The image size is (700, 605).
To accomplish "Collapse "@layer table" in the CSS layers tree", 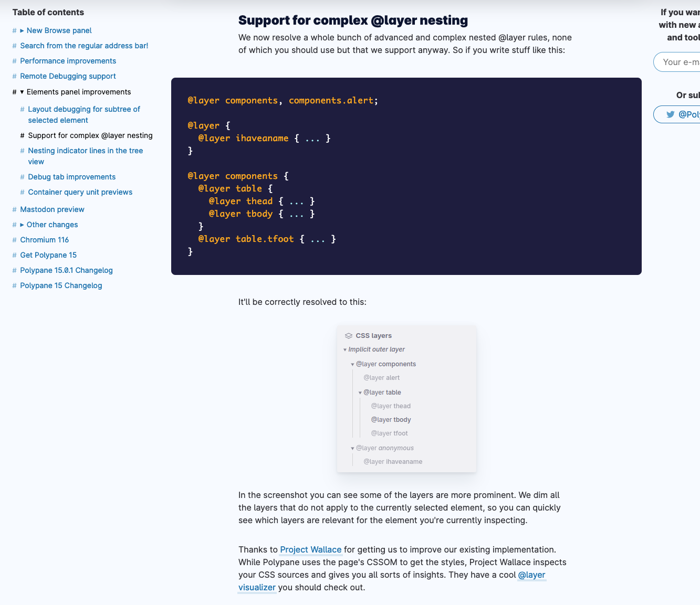I will pos(360,392).
